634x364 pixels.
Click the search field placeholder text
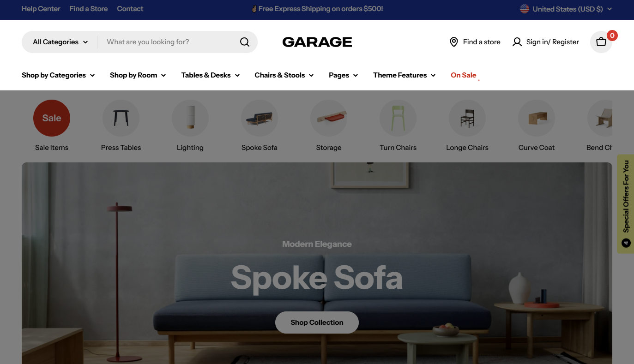[x=148, y=42]
